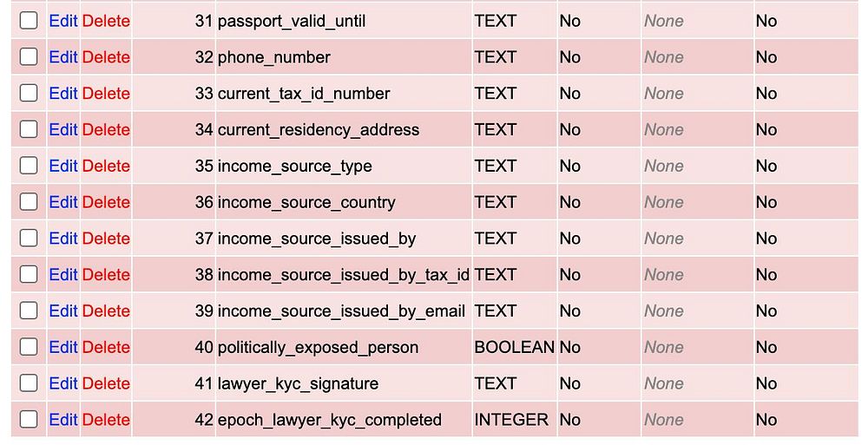
Task: Check the epoch_lawyer_kyc_completed row checkbox
Action: tap(29, 420)
